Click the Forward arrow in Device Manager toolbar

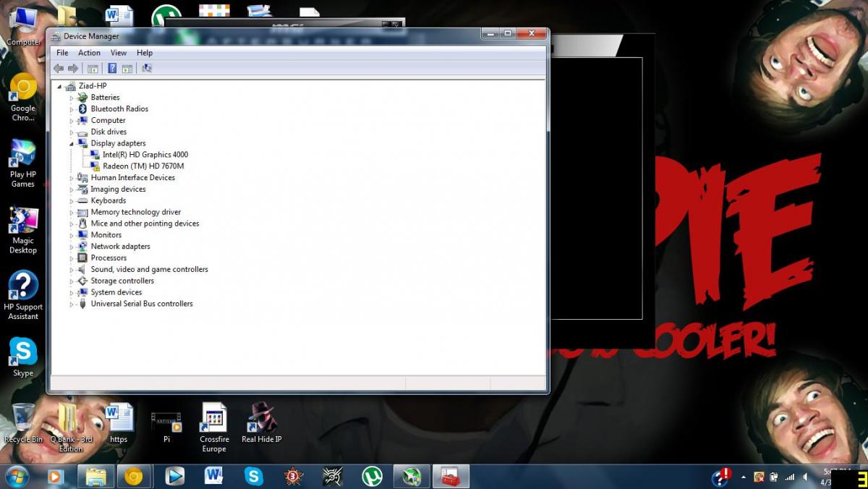click(73, 68)
